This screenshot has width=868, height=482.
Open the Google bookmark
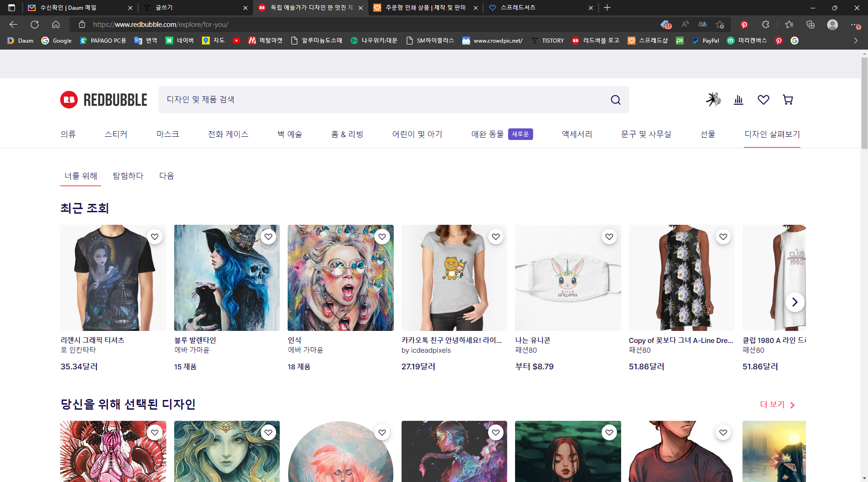coord(57,41)
